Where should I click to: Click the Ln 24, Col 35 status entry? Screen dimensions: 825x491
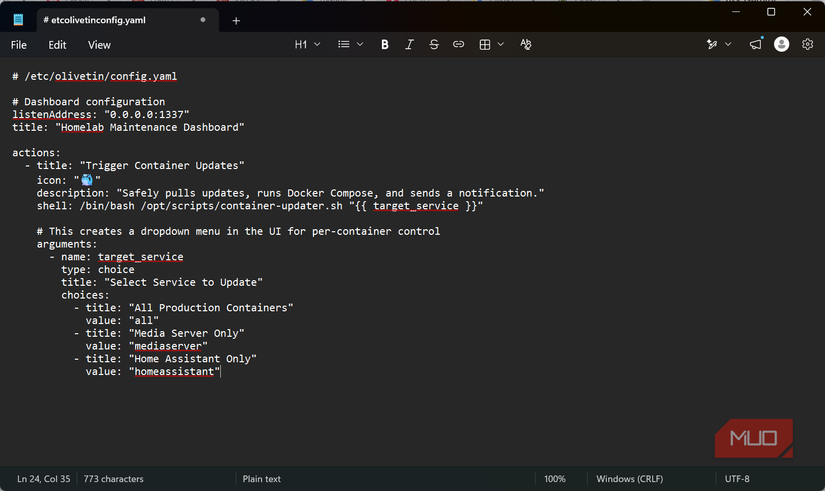tap(44, 479)
